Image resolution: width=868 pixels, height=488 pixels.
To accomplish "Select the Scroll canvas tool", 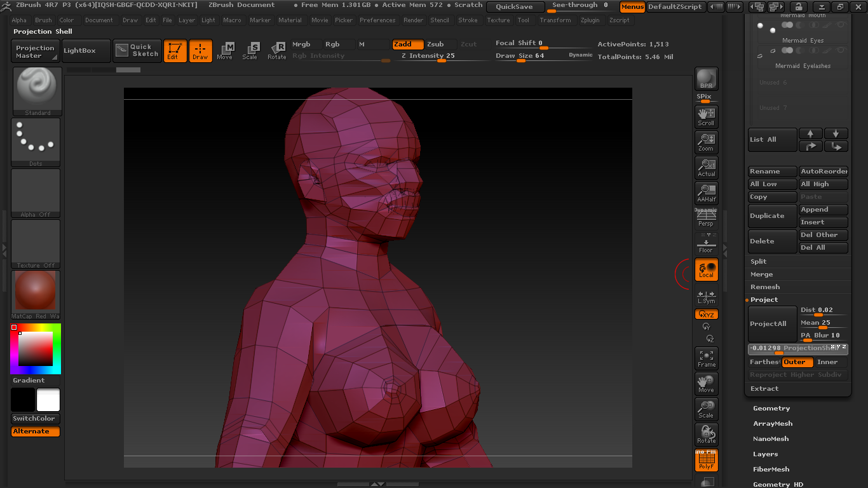I will tap(706, 116).
